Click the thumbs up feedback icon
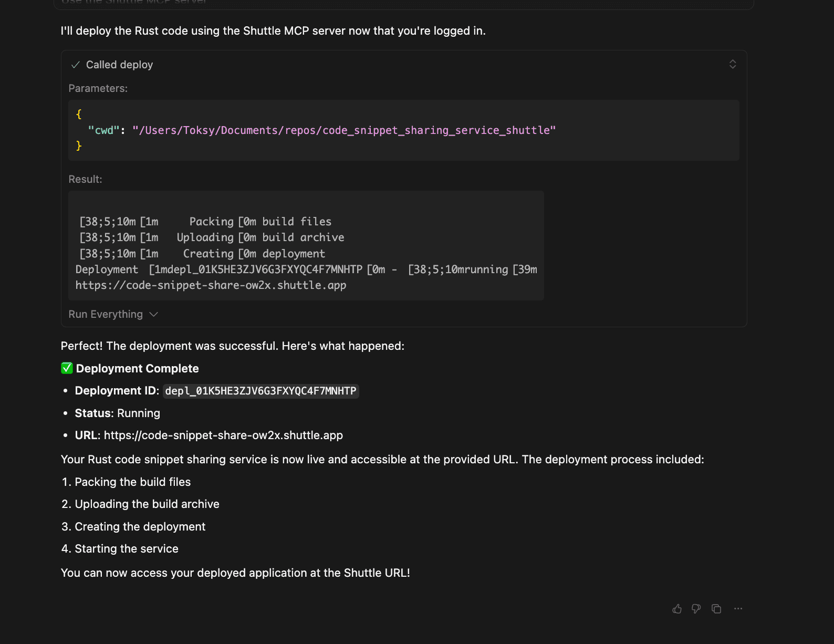Image resolution: width=834 pixels, height=644 pixels. (677, 609)
